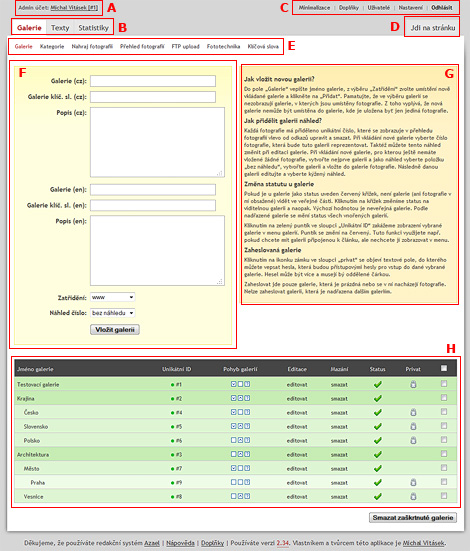Click move-up icon in Vesnice row
470x551 pixels.
pos(240,496)
